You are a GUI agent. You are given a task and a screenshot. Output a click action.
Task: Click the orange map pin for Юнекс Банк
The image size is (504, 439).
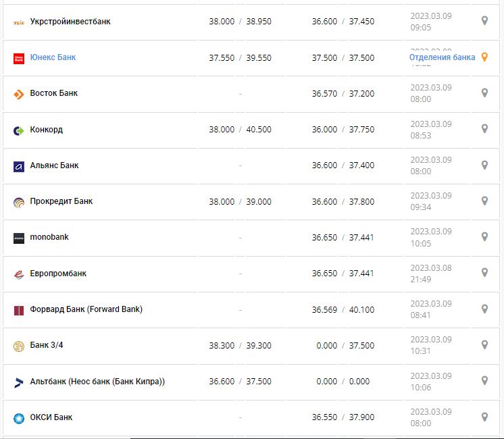pyautogui.click(x=484, y=57)
